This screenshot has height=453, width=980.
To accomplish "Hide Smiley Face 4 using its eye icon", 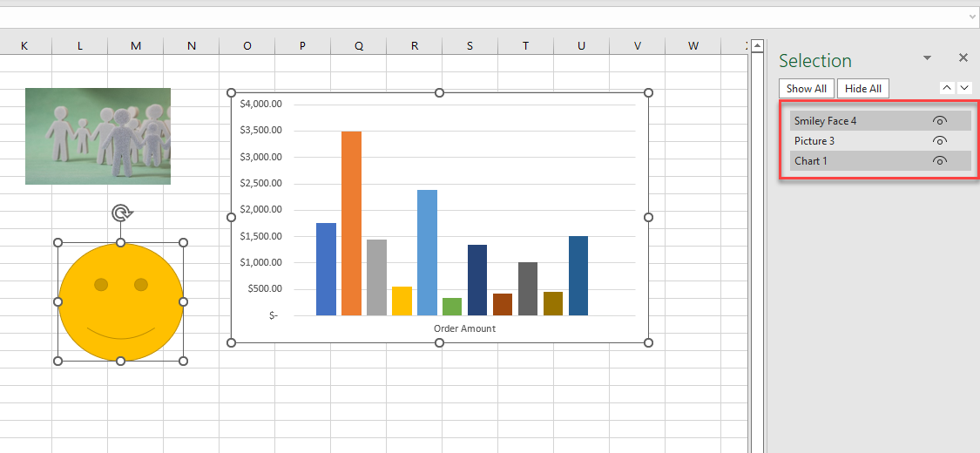I will 939,121.
